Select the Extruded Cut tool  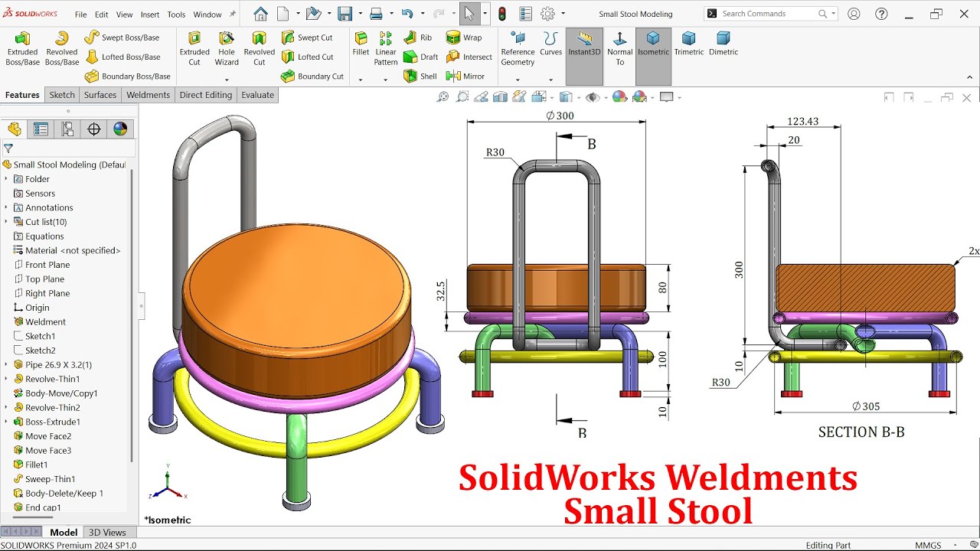point(194,48)
